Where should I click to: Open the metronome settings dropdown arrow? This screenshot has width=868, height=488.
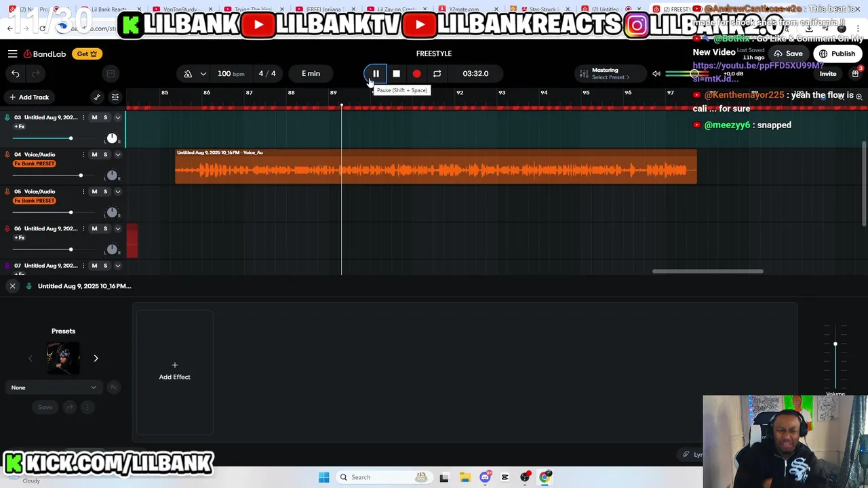point(203,73)
